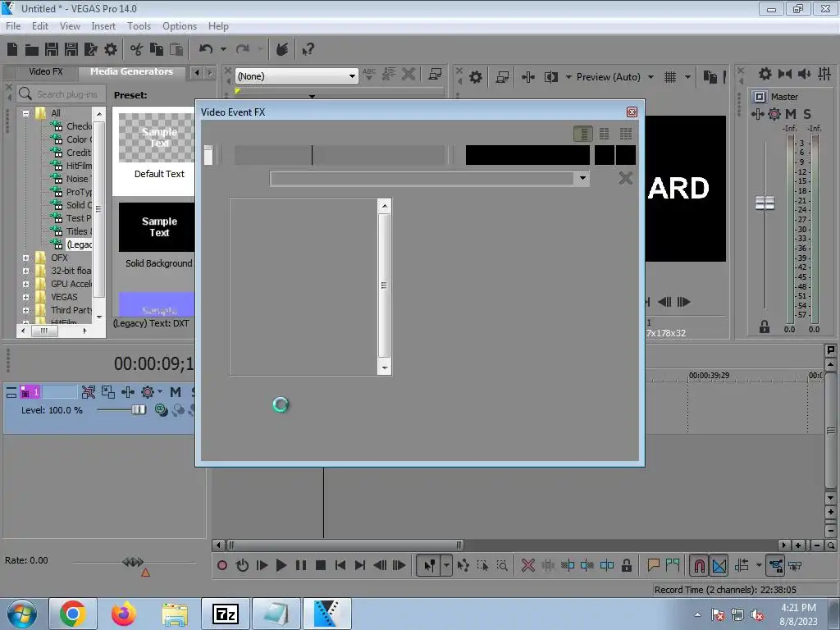Open the Master bus audio properties gear
Screen dimensions: 840x630
765,74
